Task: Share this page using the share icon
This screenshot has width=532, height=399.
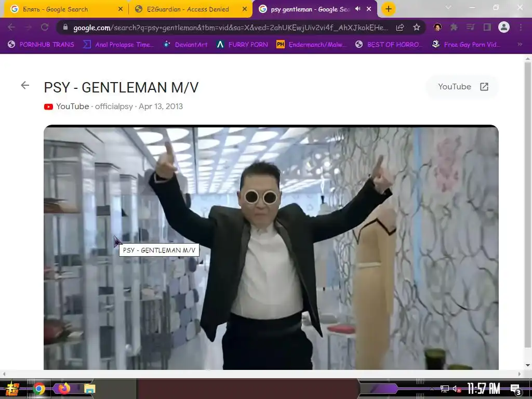Action: coord(400,28)
